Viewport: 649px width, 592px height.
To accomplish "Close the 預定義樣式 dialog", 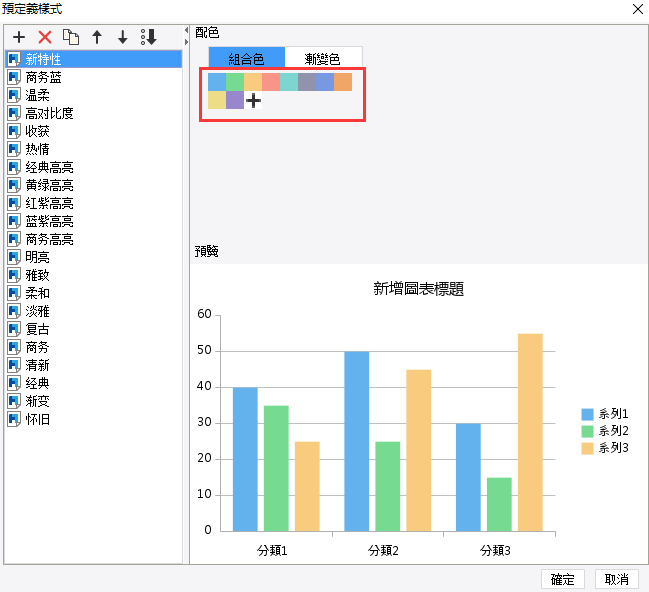I will point(638,9).
